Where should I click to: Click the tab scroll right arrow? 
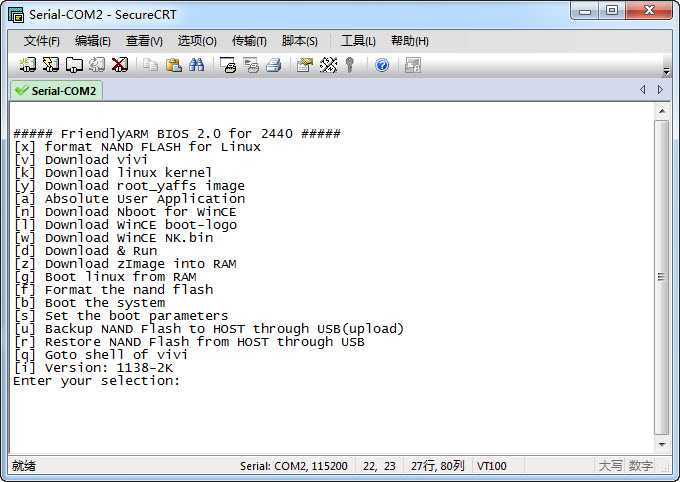coord(660,90)
